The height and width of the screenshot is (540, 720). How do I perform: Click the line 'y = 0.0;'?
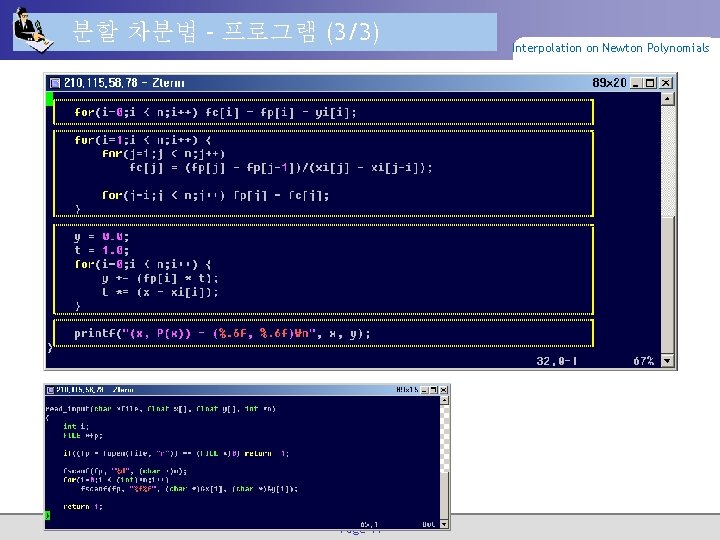tap(101, 237)
